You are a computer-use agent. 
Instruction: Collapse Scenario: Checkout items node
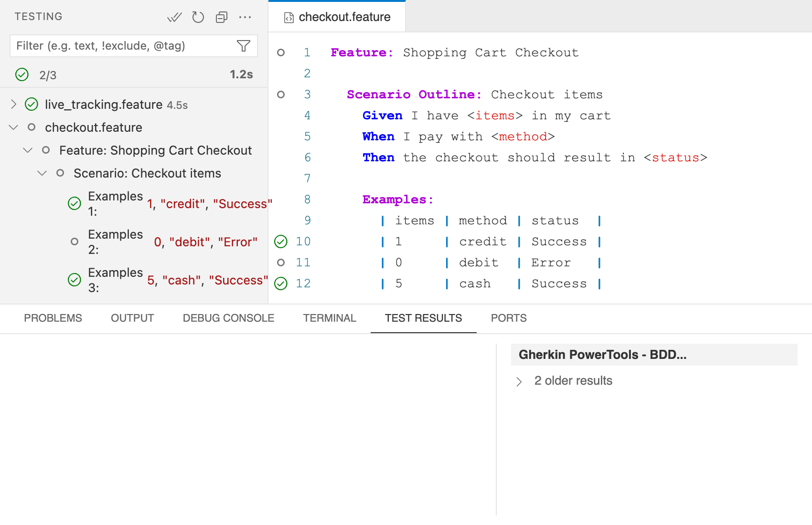[x=43, y=173]
